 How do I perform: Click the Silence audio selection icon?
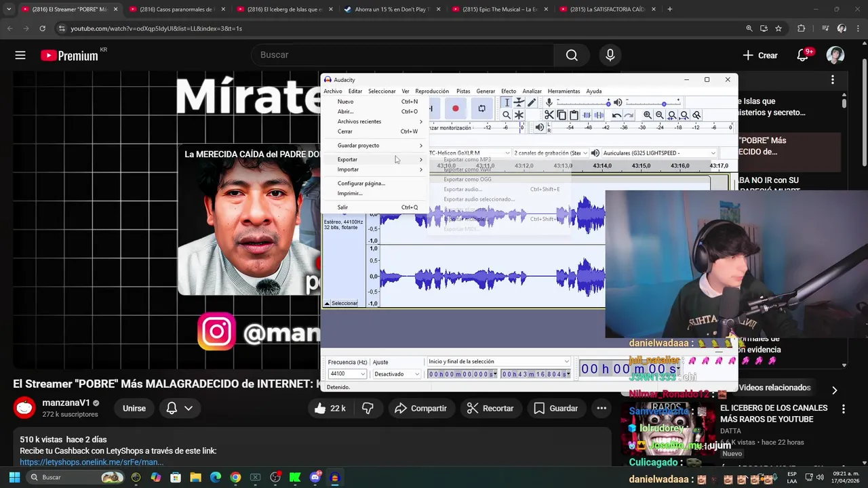(599, 115)
